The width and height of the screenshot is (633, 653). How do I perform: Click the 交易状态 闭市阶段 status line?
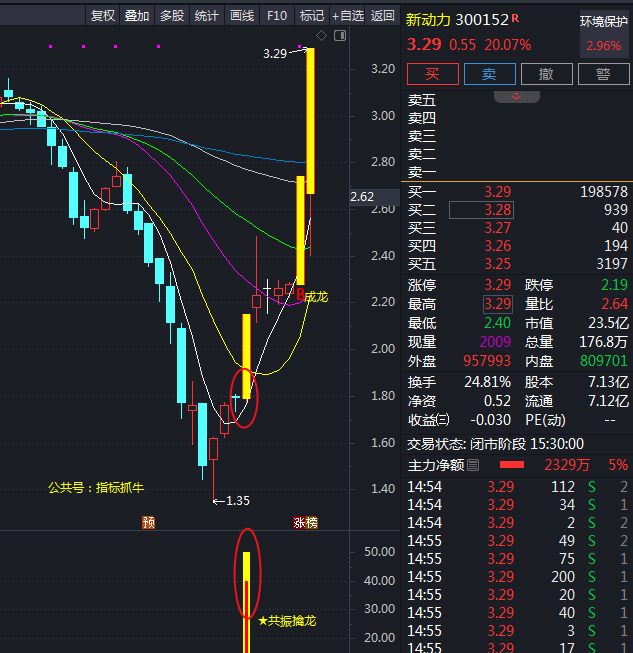click(x=495, y=444)
